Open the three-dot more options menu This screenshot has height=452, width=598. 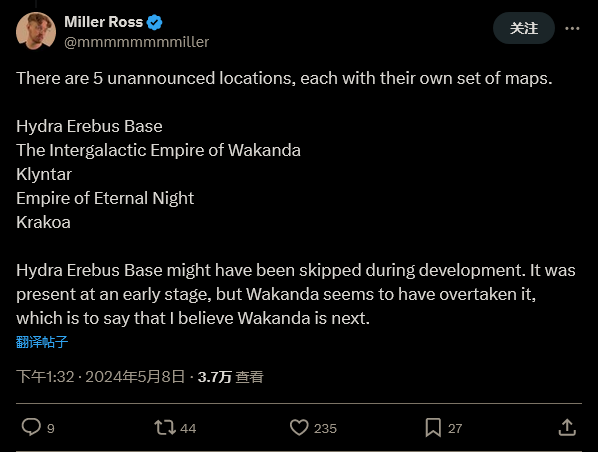pyautogui.click(x=572, y=28)
